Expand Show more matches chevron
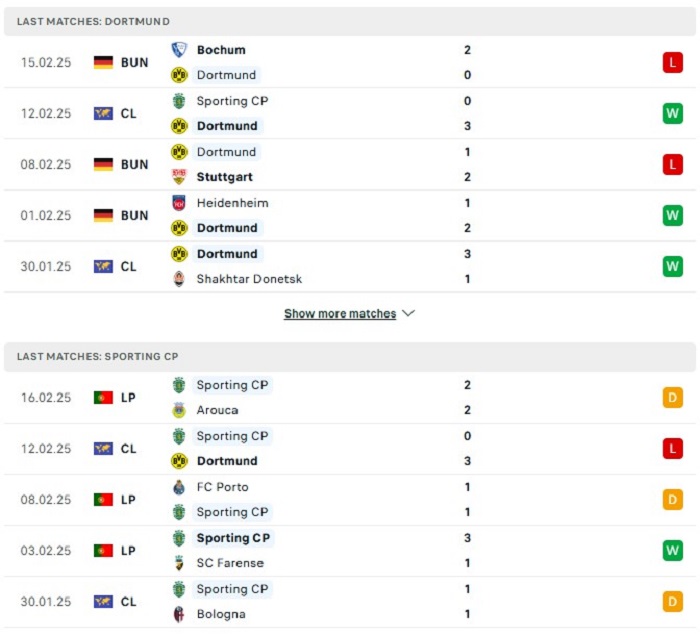700x635 pixels. (x=408, y=313)
